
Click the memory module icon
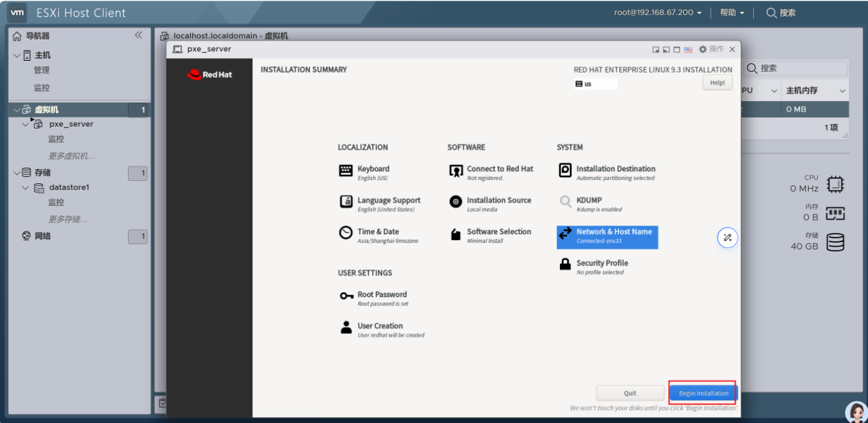click(x=835, y=213)
